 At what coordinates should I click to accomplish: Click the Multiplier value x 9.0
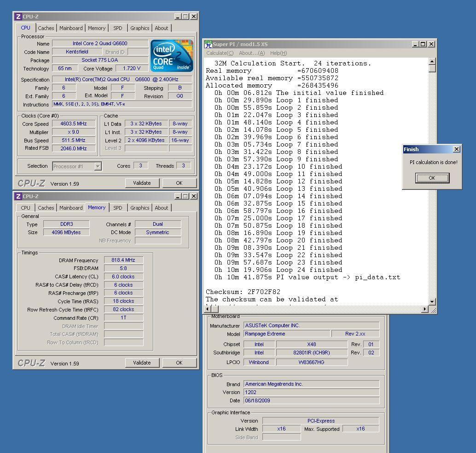pos(74,132)
